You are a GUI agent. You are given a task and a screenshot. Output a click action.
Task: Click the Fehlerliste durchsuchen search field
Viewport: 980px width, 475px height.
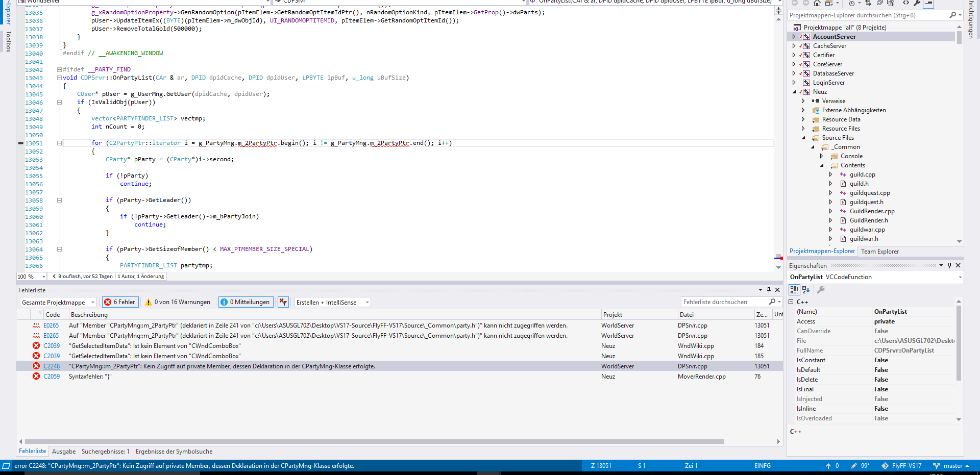pyautogui.click(x=724, y=302)
